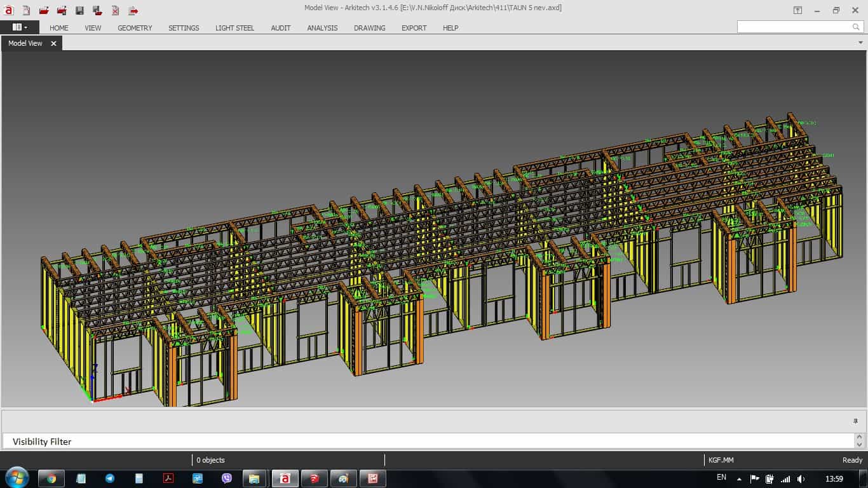Open the application menu dropdown button
Screen dimensions: 868x488
pos(19,27)
